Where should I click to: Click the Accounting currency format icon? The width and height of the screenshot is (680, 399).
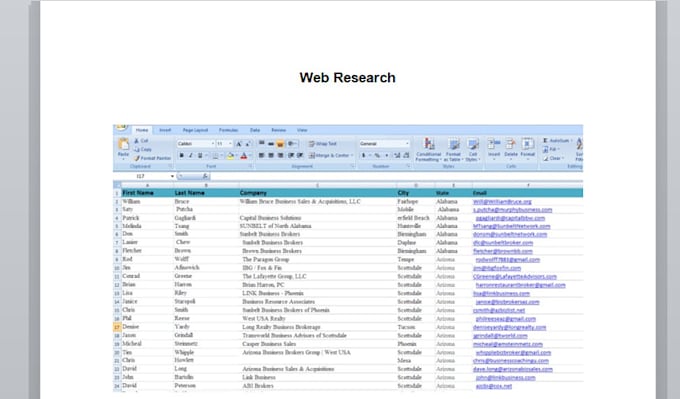tap(364, 155)
